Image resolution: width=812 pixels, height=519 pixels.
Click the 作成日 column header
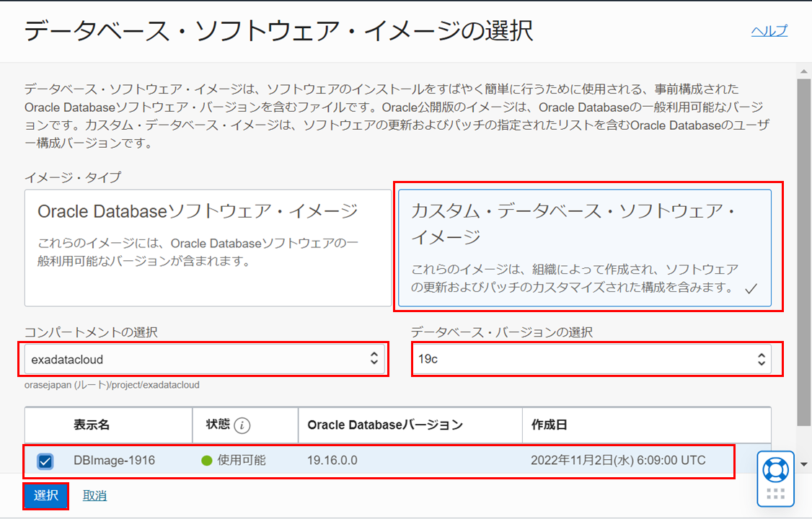pyautogui.click(x=549, y=425)
